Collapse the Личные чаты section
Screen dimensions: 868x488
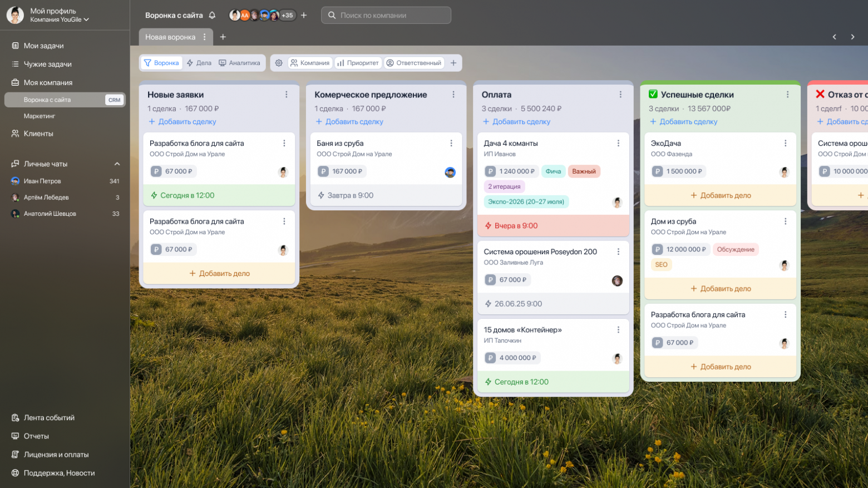pos(117,164)
